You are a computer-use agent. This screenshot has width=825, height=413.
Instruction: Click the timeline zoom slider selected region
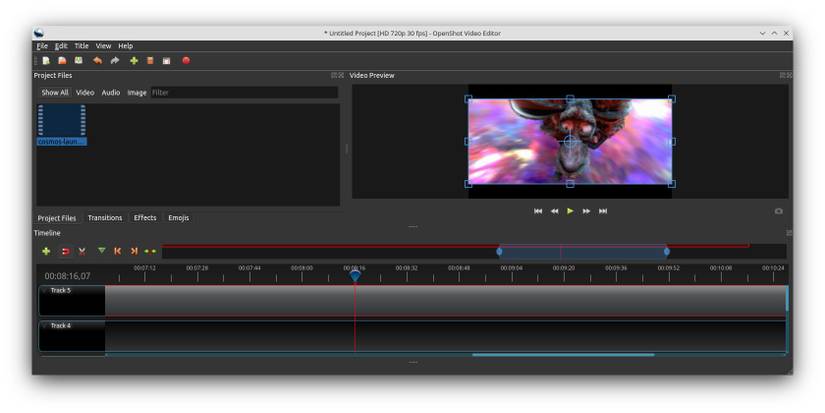(x=583, y=252)
